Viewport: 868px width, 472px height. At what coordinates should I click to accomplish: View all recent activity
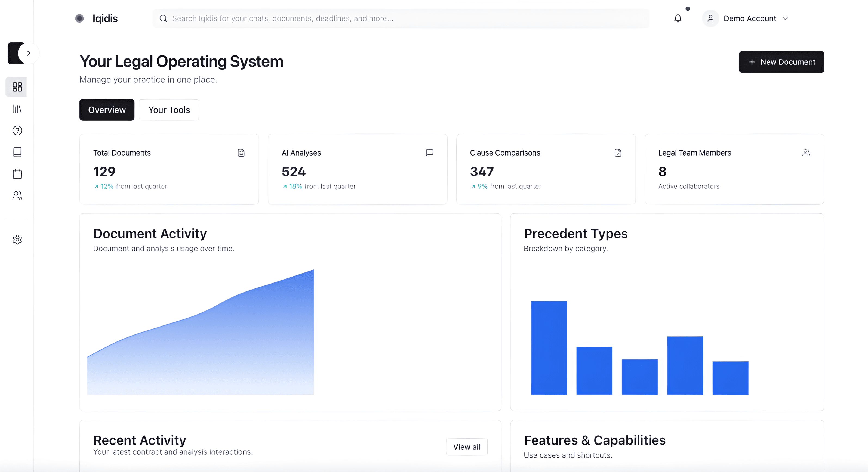(467, 447)
